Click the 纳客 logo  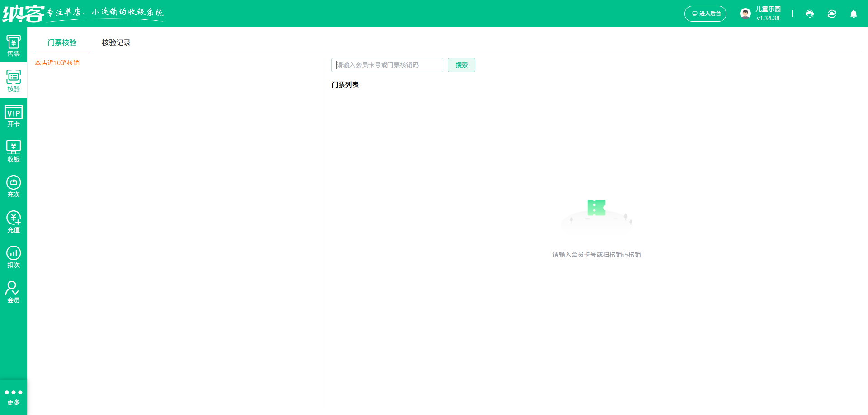(24, 14)
